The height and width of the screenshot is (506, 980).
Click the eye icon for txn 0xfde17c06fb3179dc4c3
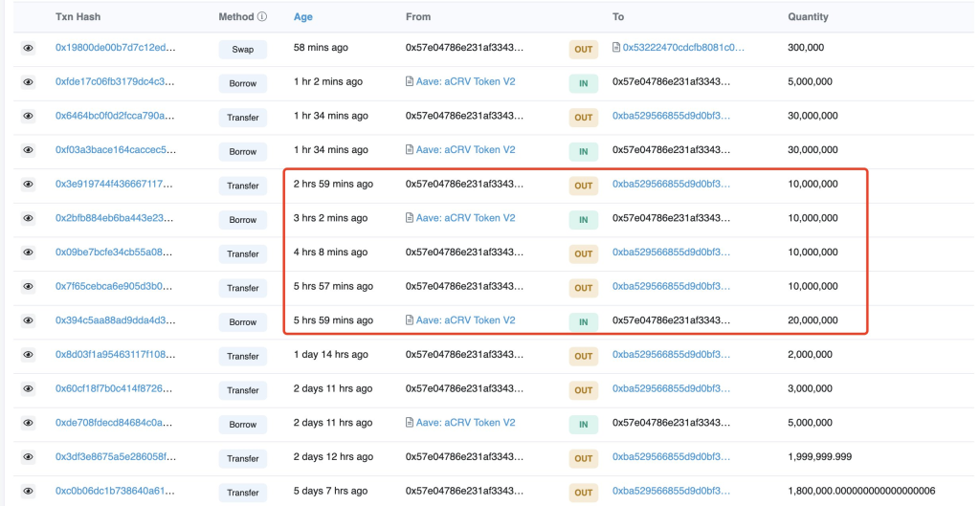coord(28,82)
